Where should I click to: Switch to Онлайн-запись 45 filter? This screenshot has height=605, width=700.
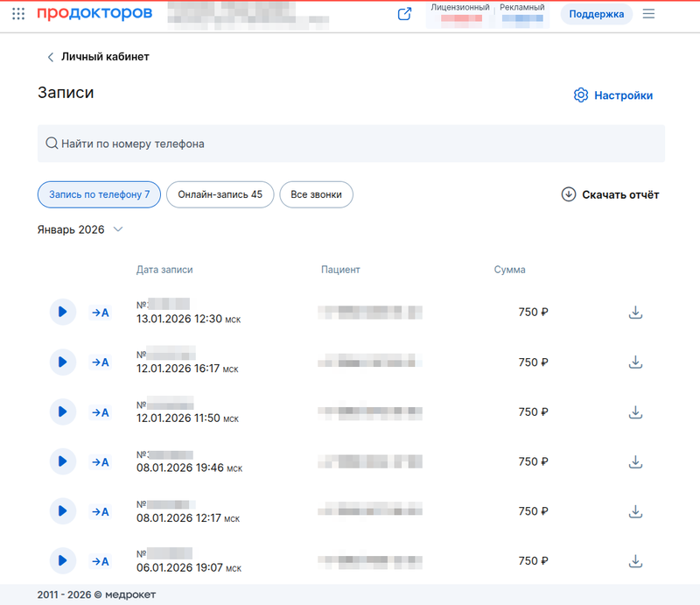tap(220, 194)
